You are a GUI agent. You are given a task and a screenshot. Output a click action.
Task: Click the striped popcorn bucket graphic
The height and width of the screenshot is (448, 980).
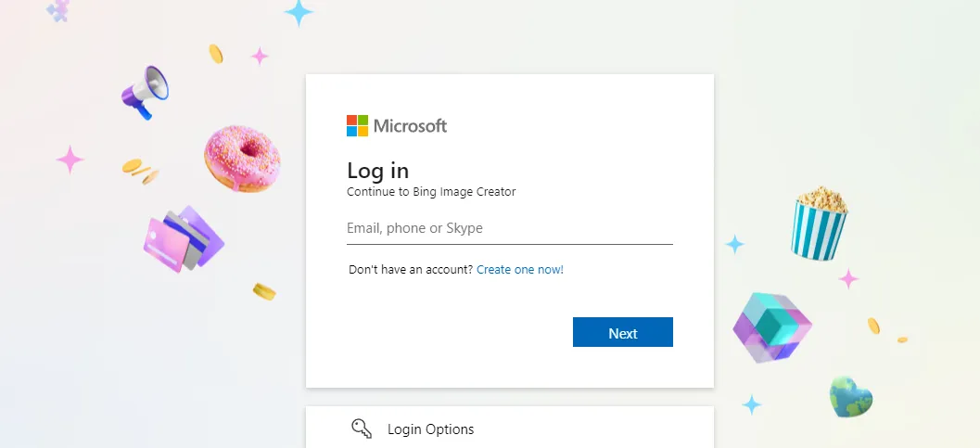(819, 223)
